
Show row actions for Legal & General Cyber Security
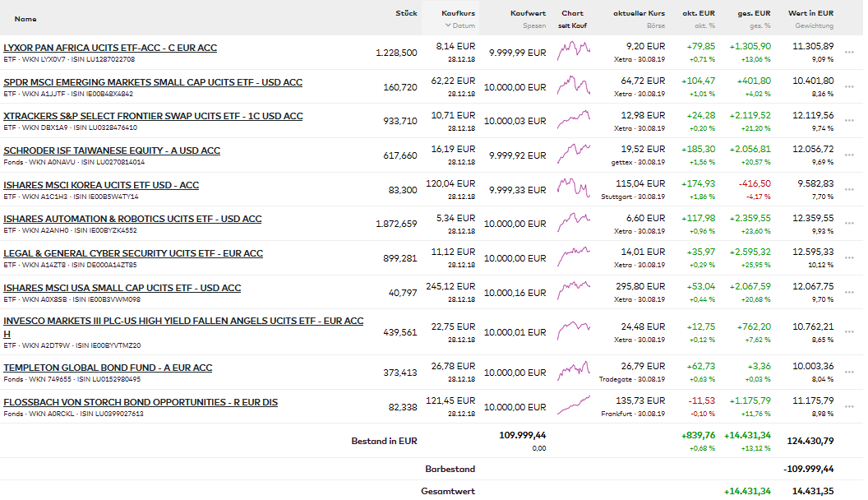(x=849, y=258)
